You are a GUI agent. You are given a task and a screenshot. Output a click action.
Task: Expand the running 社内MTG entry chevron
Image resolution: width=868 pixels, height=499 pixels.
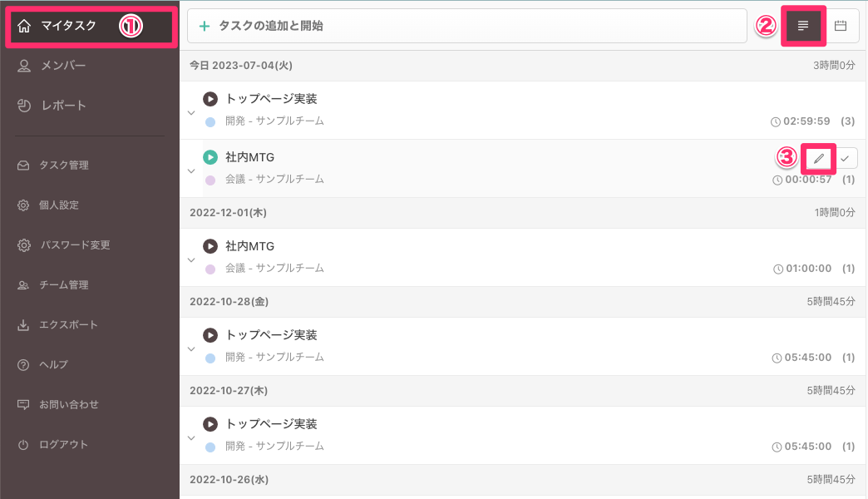pyautogui.click(x=191, y=170)
